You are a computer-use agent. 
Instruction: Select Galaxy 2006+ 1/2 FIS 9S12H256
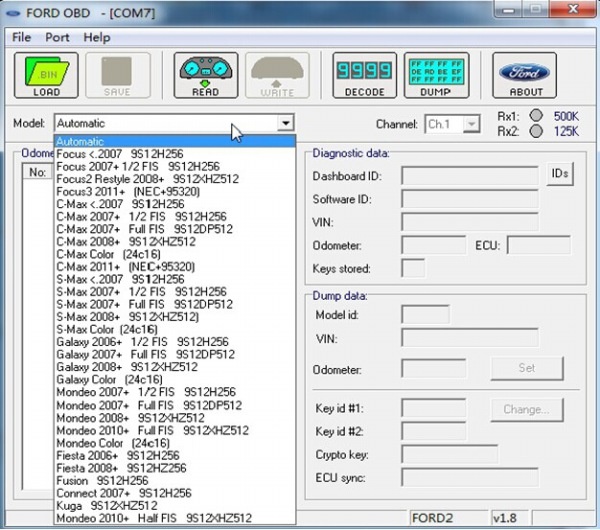(x=175, y=342)
